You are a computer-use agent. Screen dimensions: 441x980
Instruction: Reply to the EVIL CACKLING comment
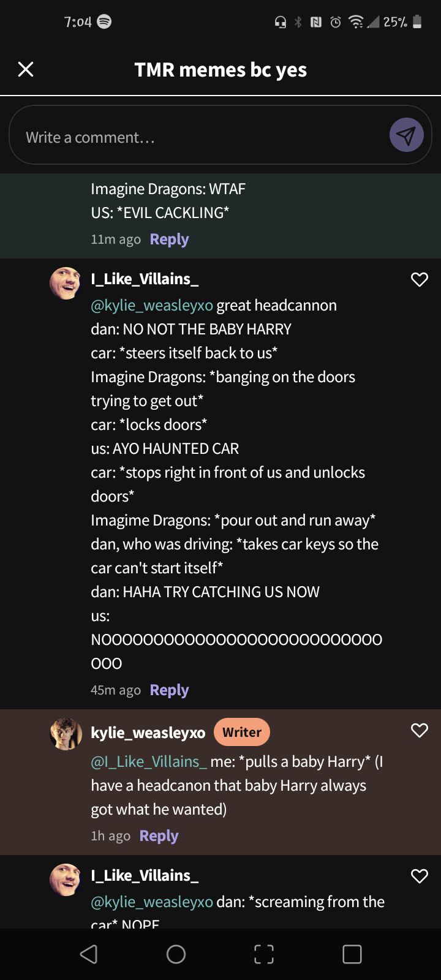[x=169, y=239]
